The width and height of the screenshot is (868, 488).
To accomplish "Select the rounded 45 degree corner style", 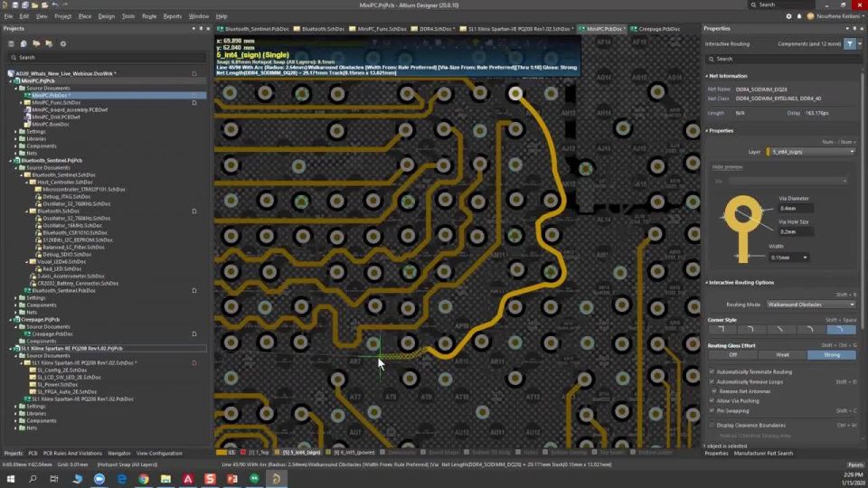I will (810, 329).
